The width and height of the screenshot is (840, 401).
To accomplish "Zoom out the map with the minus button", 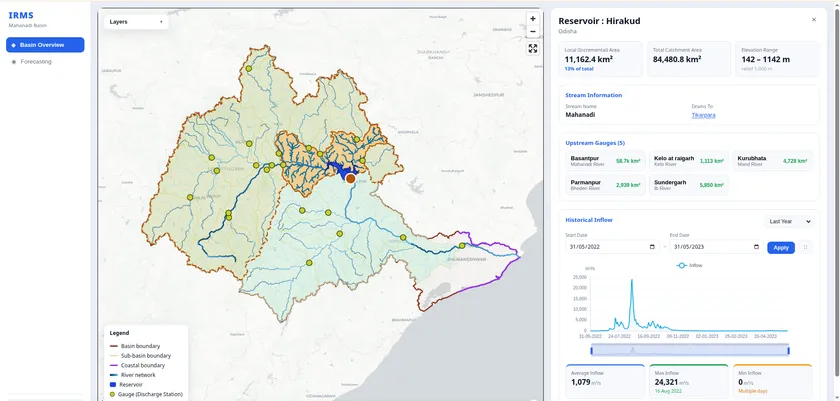I will click(532, 32).
